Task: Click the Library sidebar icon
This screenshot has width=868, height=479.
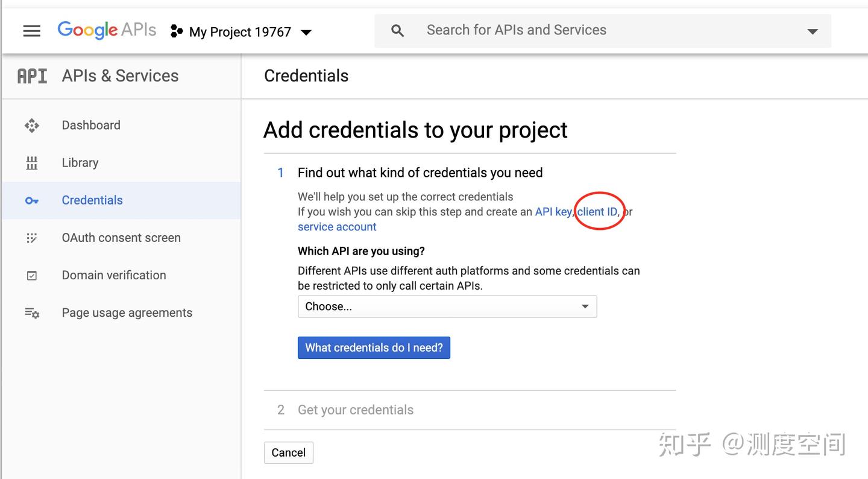Action: click(x=32, y=163)
